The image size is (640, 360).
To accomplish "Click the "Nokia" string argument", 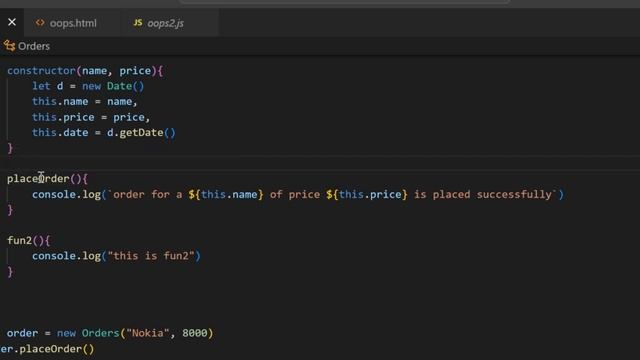I will [x=147, y=333].
